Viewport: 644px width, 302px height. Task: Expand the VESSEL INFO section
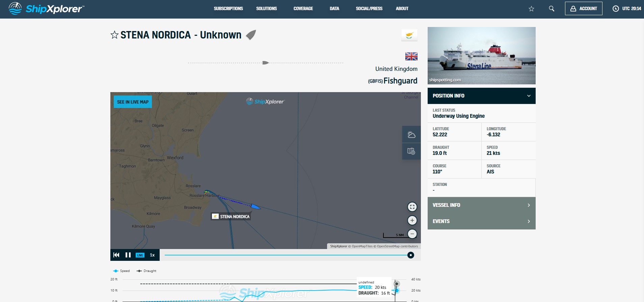click(481, 205)
